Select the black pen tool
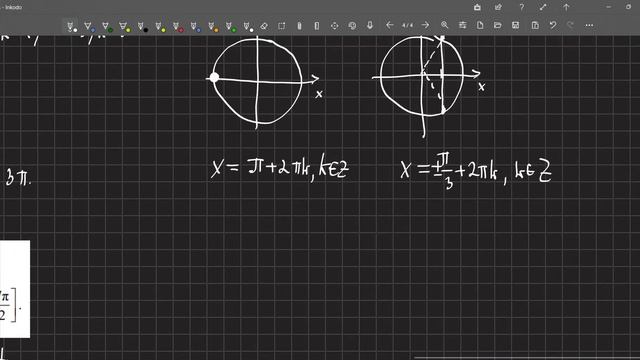The image size is (640, 360). pos(142,26)
